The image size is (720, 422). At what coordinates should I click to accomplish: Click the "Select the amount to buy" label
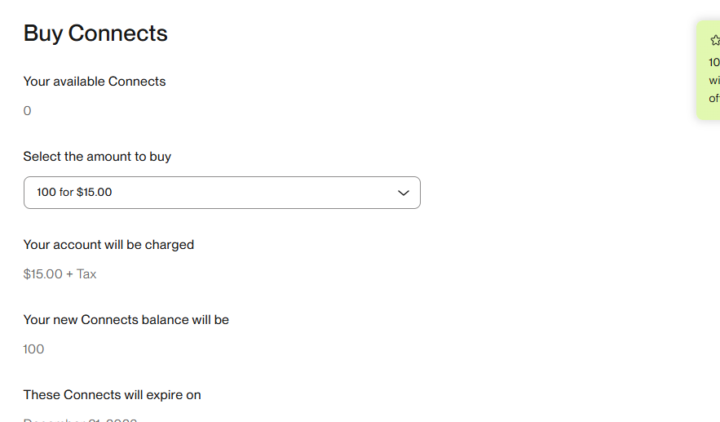pos(104,156)
